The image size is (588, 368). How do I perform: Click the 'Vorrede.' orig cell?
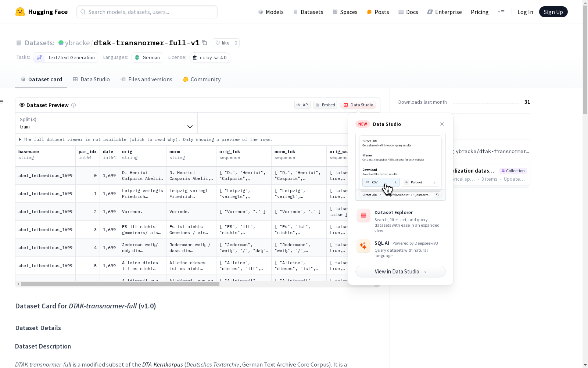[143, 212]
